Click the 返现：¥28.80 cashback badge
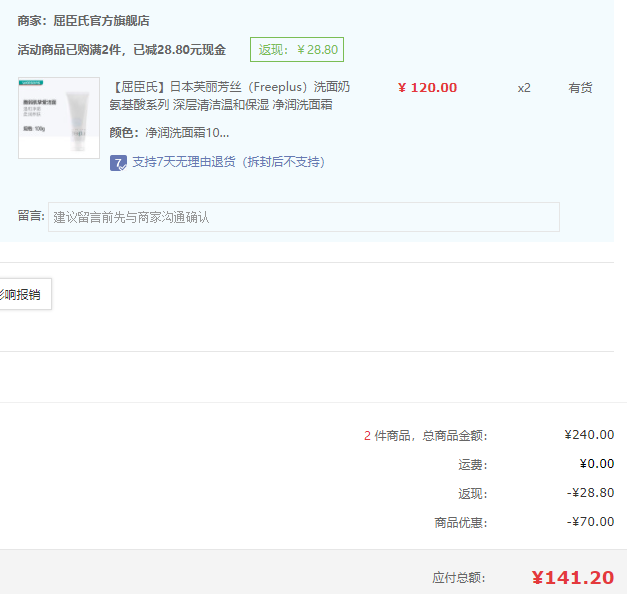Screen dimensions: 627x594 (x=297, y=50)
